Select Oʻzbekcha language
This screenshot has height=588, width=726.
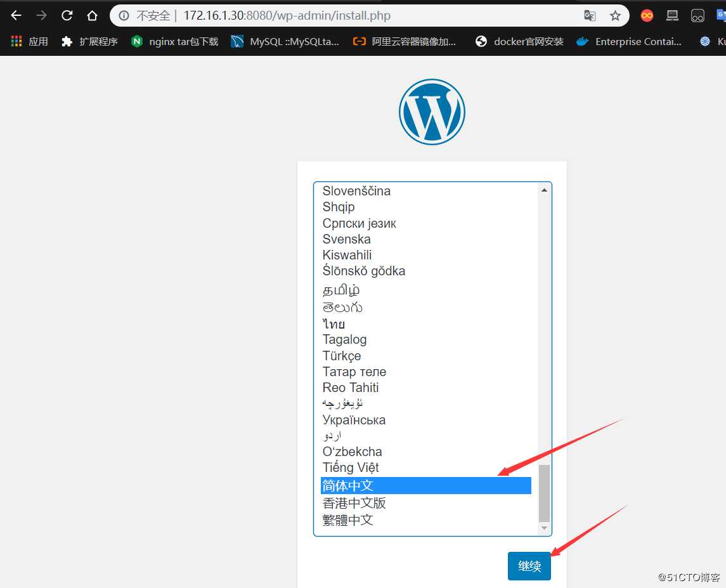coord(426,452)
